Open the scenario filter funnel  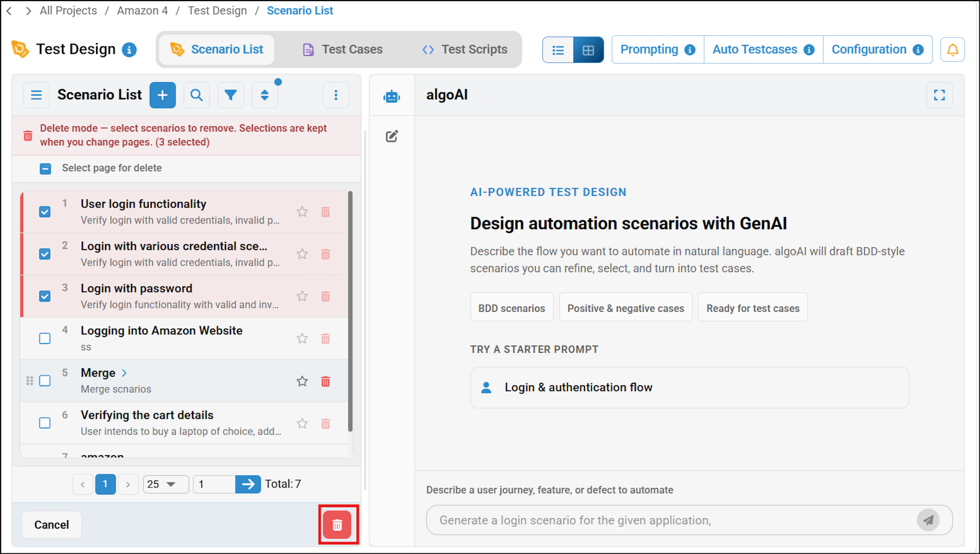[x=231, y=95]
